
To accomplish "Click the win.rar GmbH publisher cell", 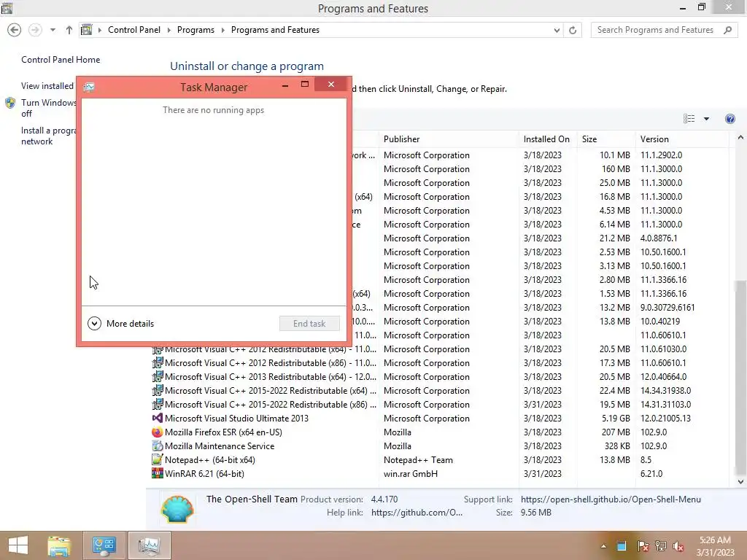I will point(410,473).
